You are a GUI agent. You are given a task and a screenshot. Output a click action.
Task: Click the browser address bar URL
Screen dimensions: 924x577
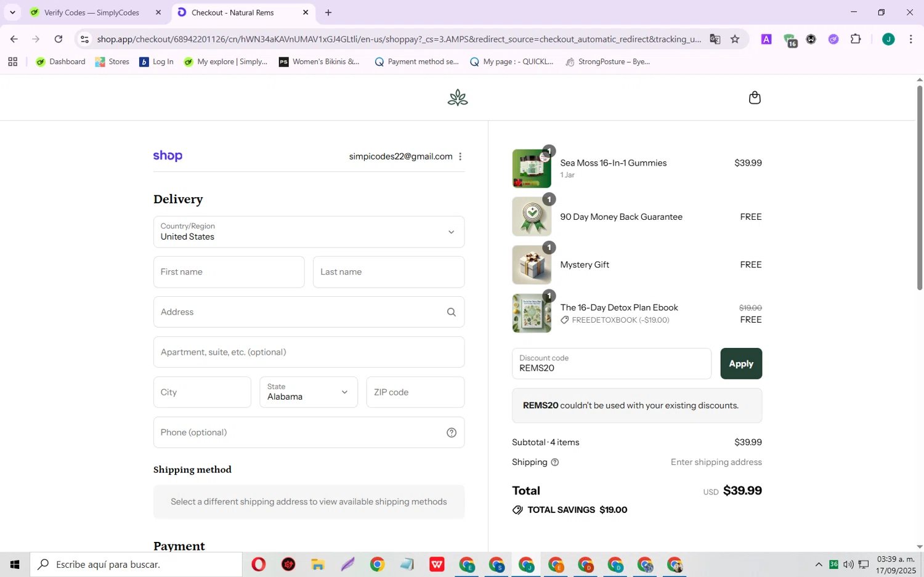[399, 39]
